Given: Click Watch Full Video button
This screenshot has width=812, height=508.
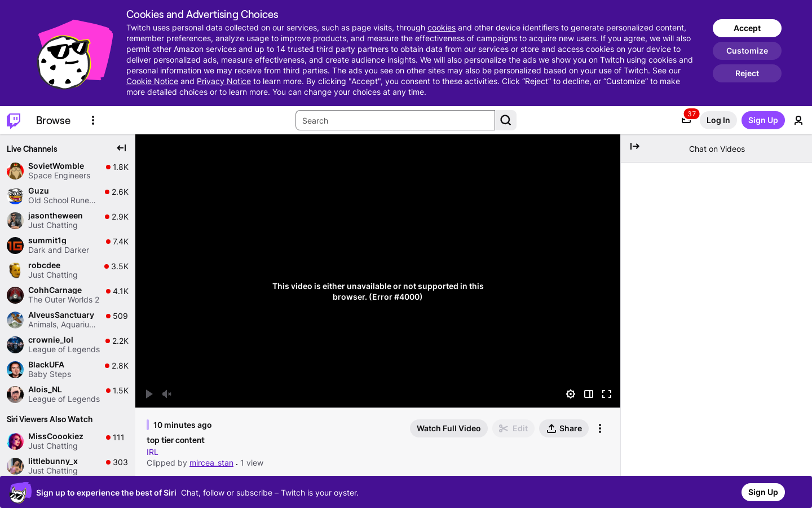Looking at the screenshot, I should (x=448, y=428).
